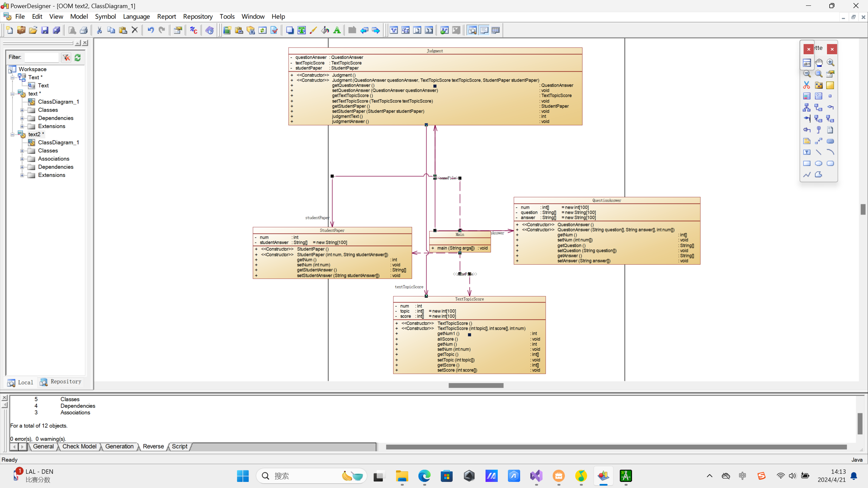
Task: Click the Save diskette icon
Action: (x=45, y=30)
